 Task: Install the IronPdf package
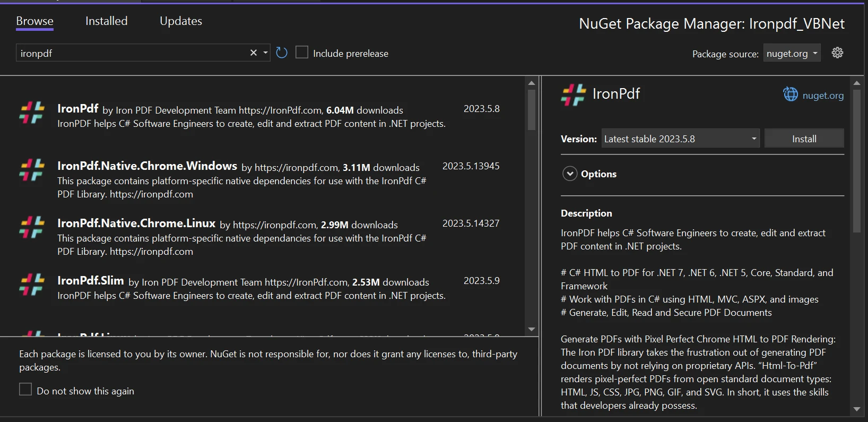coord(804,139)
